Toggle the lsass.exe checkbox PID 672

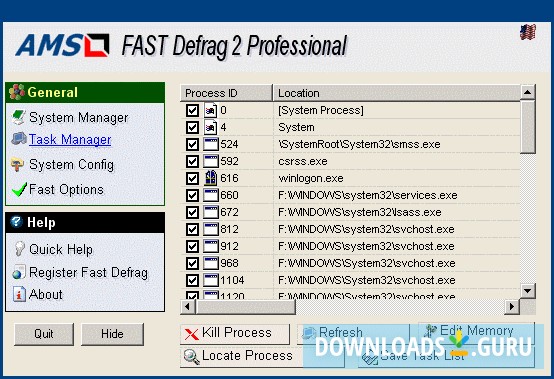[x=192, y=212]
